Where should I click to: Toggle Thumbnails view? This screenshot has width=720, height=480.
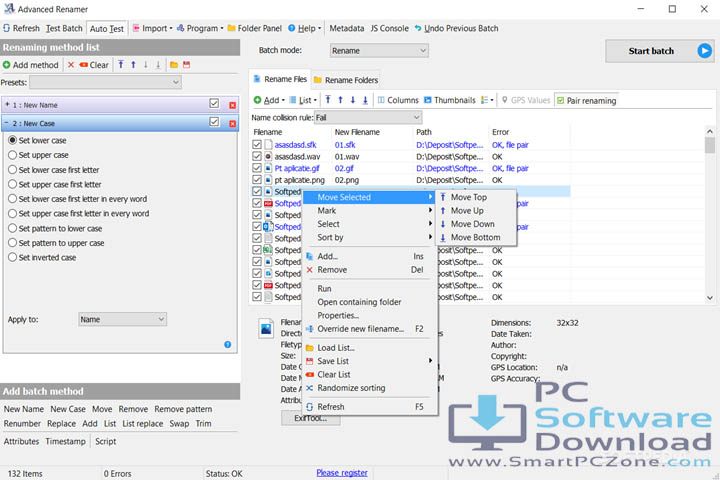point(450,100)
